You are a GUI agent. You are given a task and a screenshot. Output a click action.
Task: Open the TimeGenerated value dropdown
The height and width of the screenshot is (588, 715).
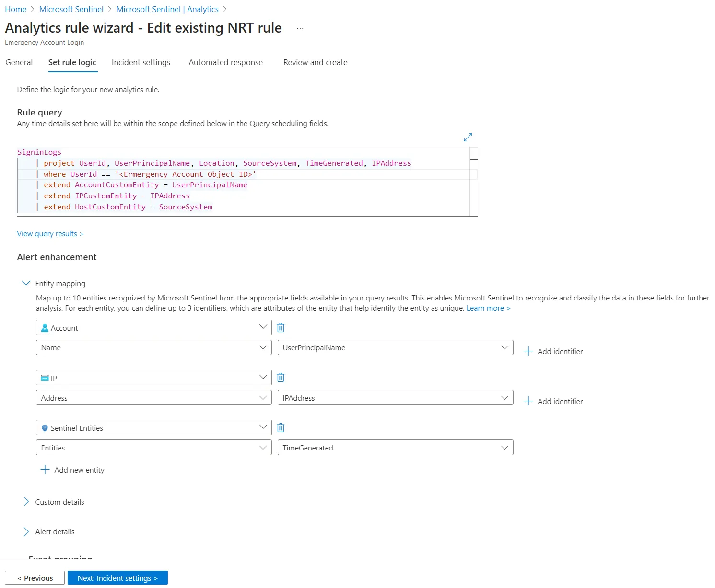point(395,448)
